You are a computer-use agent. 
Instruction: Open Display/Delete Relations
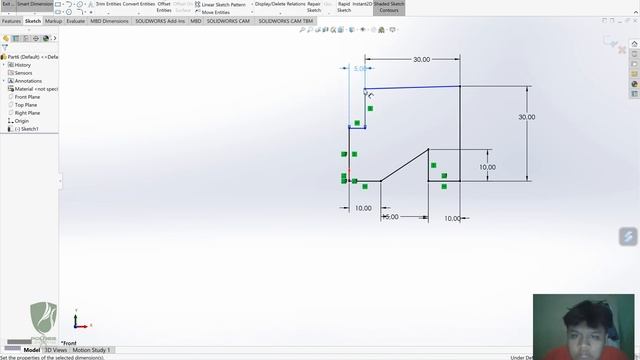point(280,4)
